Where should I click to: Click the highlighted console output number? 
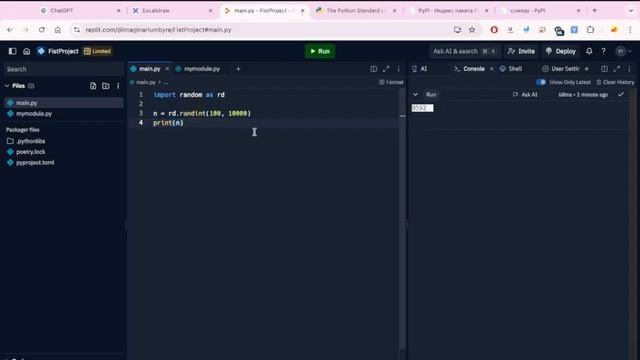pyautogui.click(x=422, y=108)
